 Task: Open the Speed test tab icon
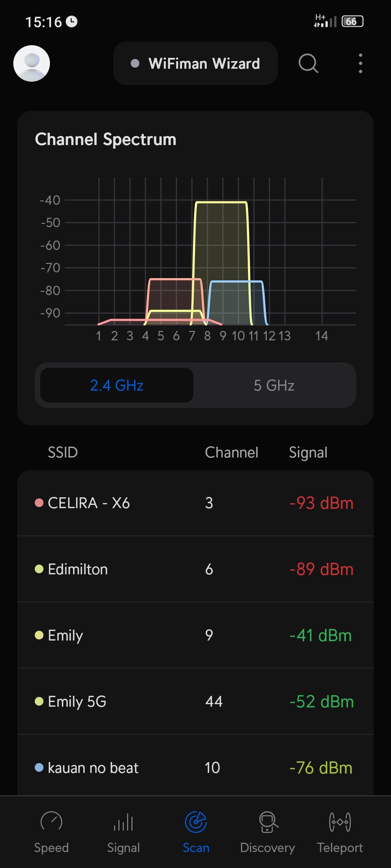pyautogui.click(x=51, y=822)
